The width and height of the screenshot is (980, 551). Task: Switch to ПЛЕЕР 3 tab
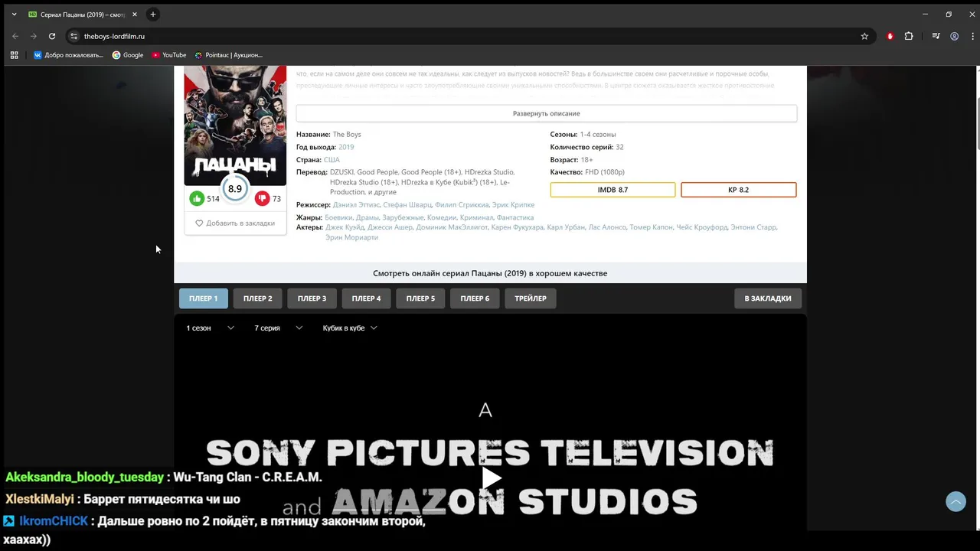(312, 298)
